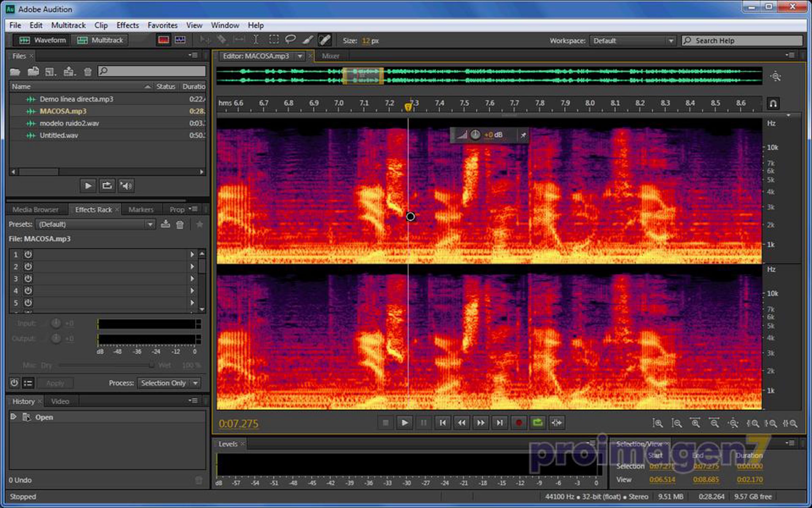This screenshot has height=508, width=812.
Task: Expand the effects Presets dropdown
Action: tap(150, 224)
